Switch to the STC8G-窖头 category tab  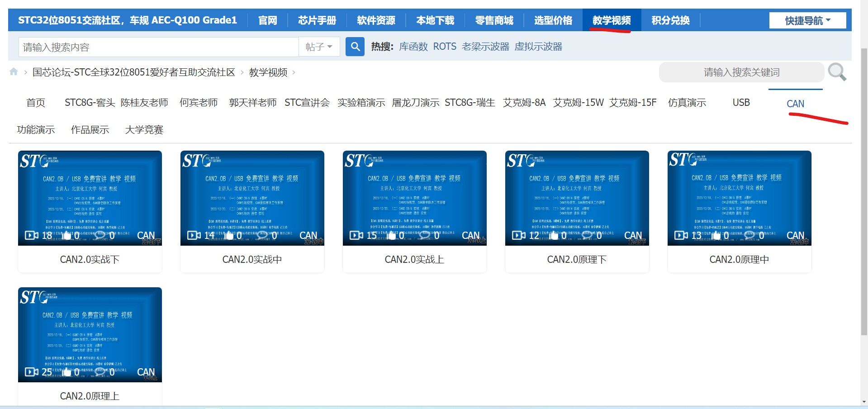[x=90, y=103]
